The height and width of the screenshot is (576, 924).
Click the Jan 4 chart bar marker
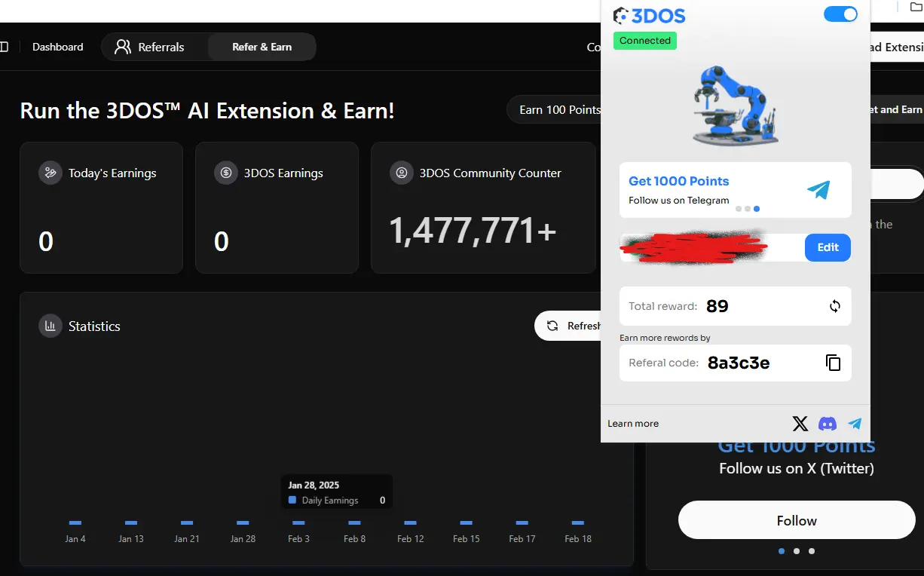coord(75,522)
